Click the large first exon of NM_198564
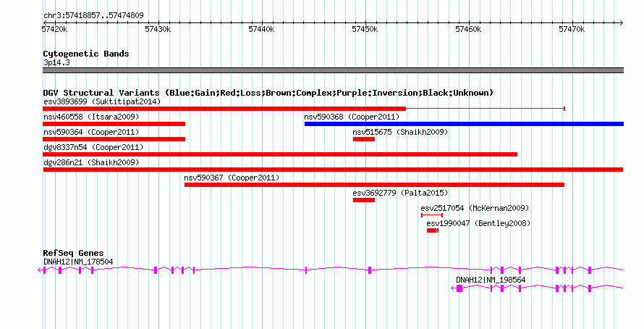The height and width of the screenshot is (329, 644). pos(459,288)
